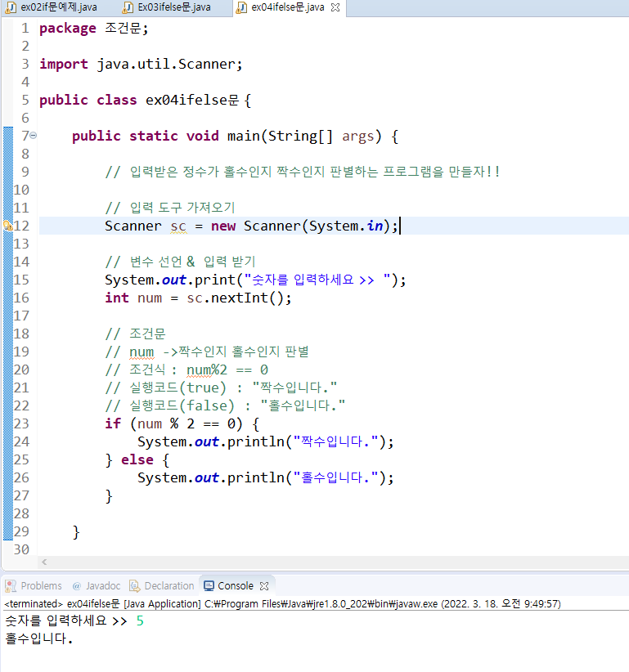The height and width of the screenshot is (672, 629).
Task: Click the Java file icon on ex04ifelse문.java tab
Action: click(241, 7)
